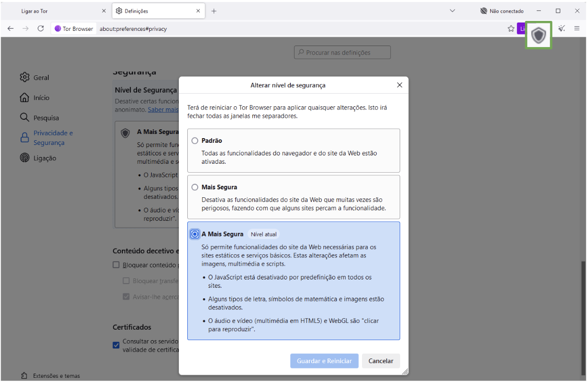The height and width of the screenshot is (382, 588).
Task: Click the Procurar nas definições search field
Action: click(x=342, y=52)
